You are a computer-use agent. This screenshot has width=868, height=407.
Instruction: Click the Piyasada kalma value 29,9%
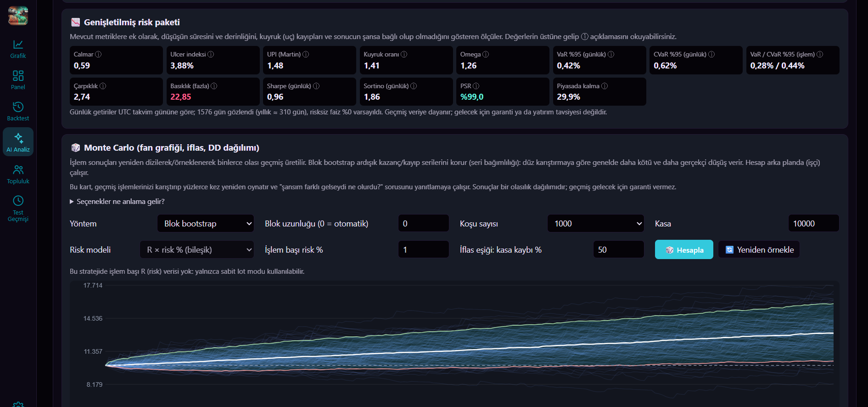tap(568, 97)
